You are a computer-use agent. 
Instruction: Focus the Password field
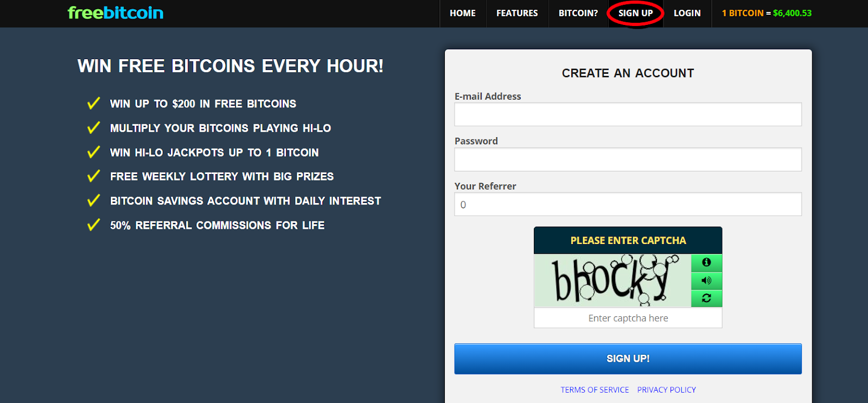click(x=628, y=159)
